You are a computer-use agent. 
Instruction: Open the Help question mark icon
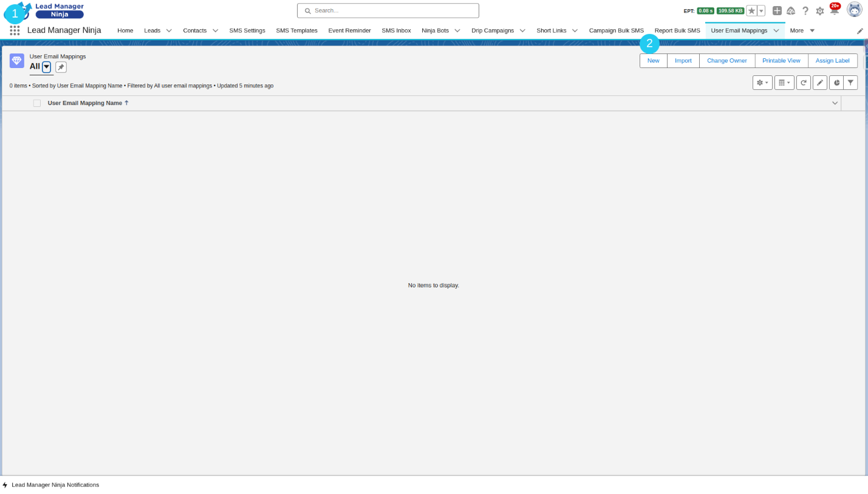pos(805,11)
